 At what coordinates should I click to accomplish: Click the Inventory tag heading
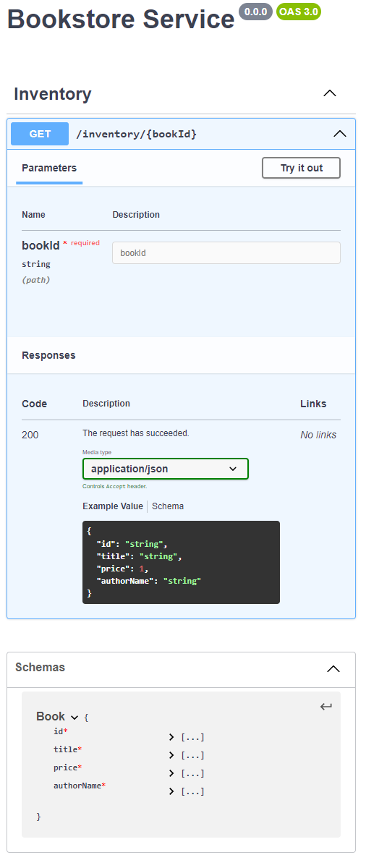coord(53,94)
